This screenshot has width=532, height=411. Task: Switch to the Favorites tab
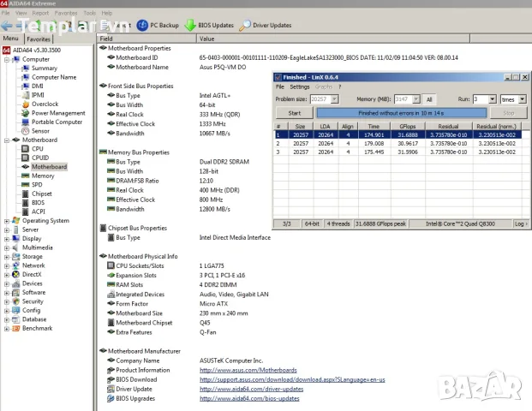tap(39, 39)
